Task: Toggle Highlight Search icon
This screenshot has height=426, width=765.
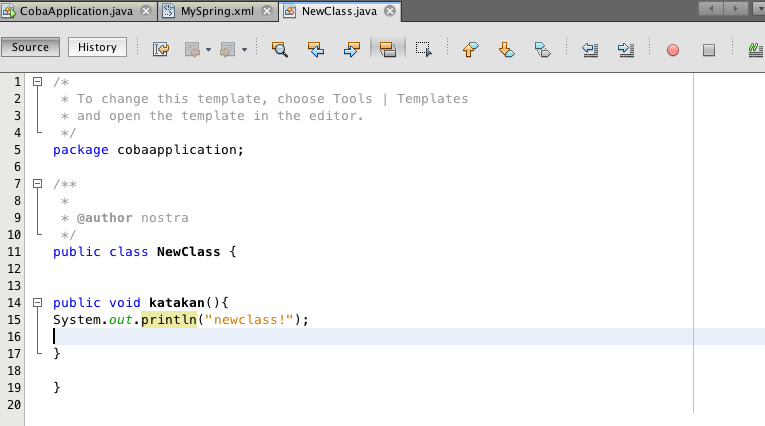Action: click(388, 49)
